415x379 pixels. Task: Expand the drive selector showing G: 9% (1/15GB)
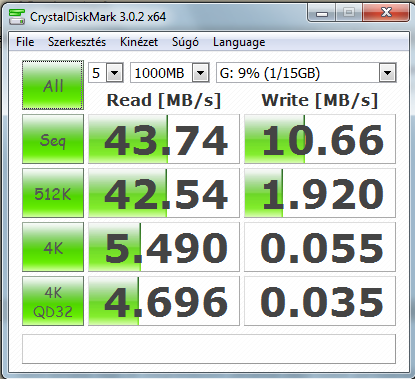tap(387, 73)
